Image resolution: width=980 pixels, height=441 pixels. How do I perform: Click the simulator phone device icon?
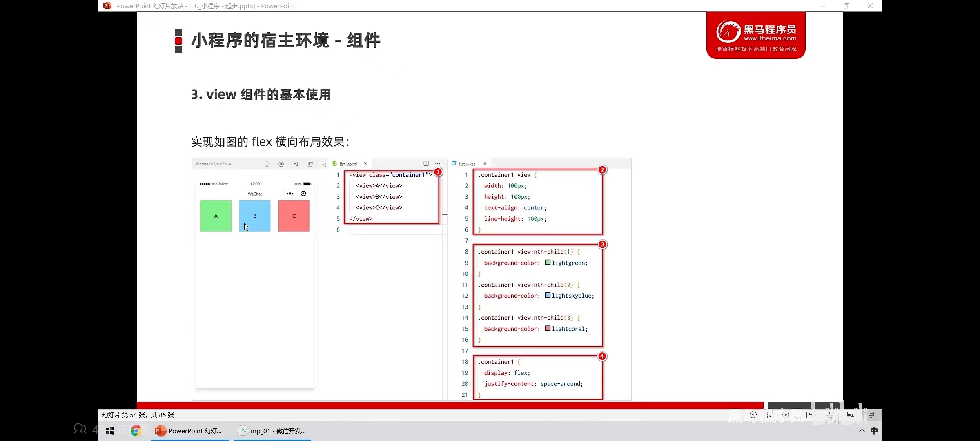(x=266, y=164)
